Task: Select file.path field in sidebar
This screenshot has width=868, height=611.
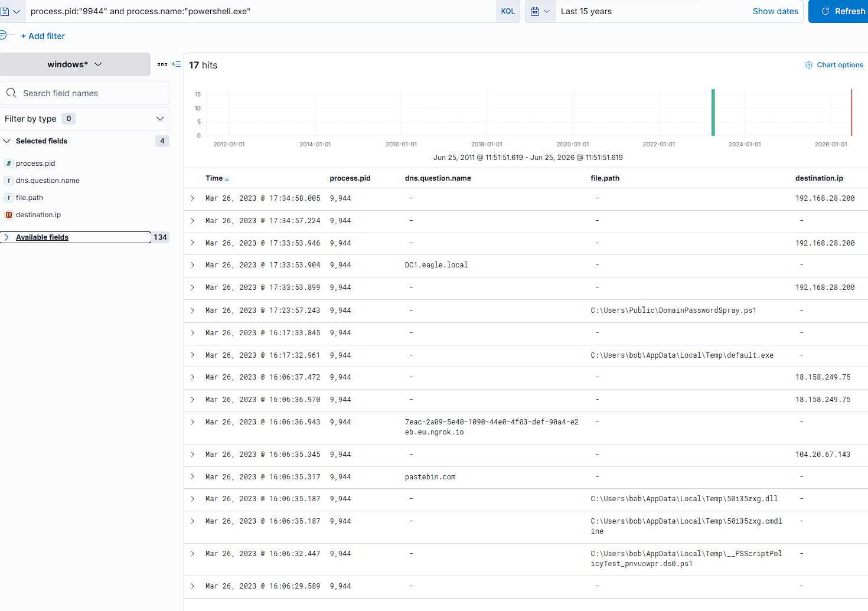Action: [x=30, y=198]
